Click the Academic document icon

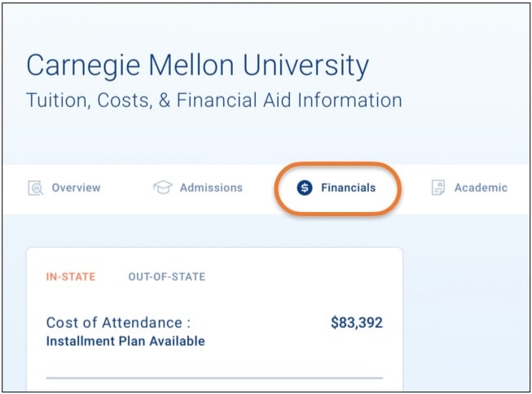tap(438, 188)
